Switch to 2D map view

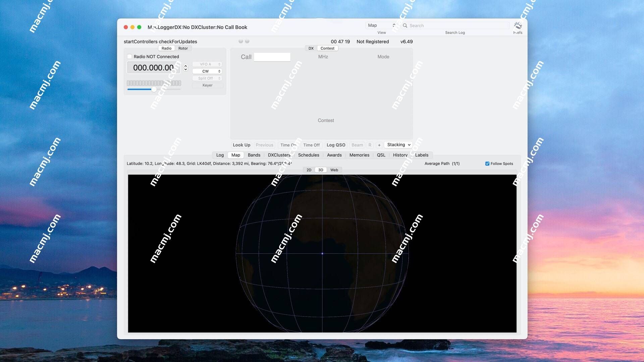pyautogui.click(x=308, y=170)
